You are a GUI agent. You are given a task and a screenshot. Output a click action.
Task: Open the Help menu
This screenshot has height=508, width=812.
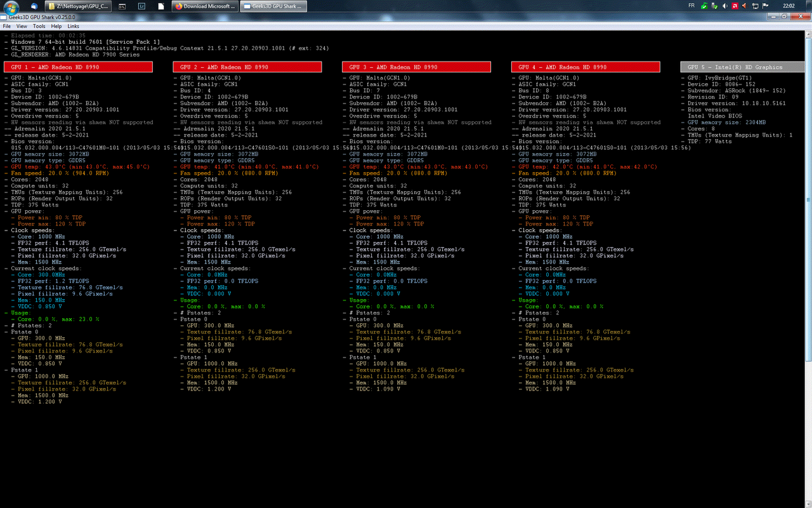56,26
